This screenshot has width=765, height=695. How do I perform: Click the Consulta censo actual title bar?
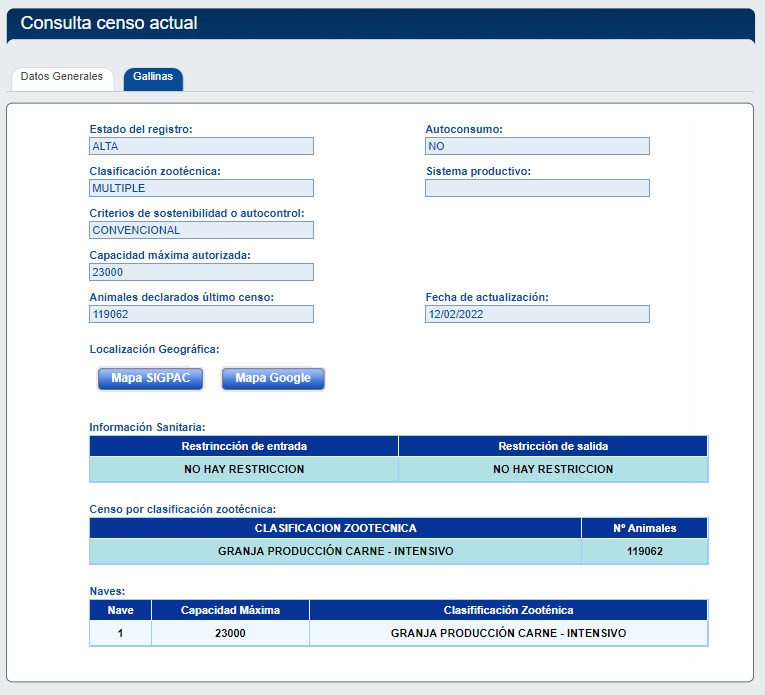(380, 23)
